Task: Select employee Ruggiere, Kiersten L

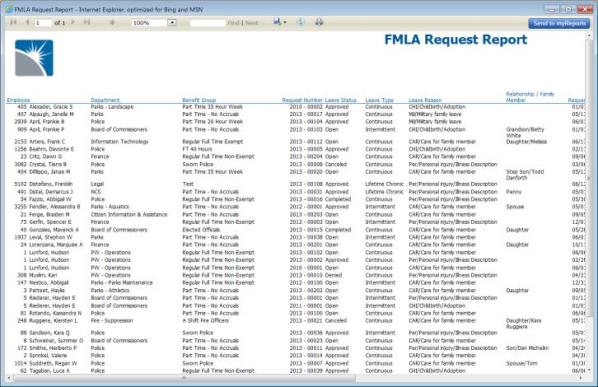Action: pyautogui.click(x=53, y=321)
